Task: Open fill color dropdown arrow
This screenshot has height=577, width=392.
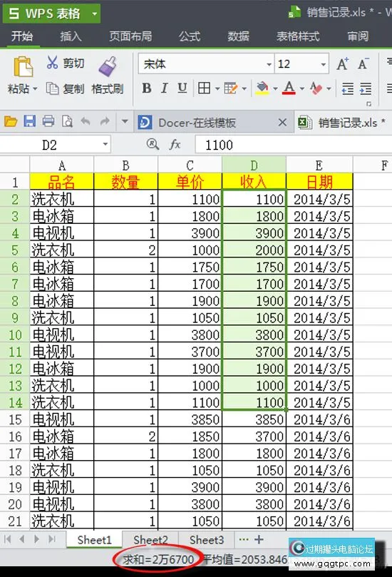Action: [x=275, y=88]
